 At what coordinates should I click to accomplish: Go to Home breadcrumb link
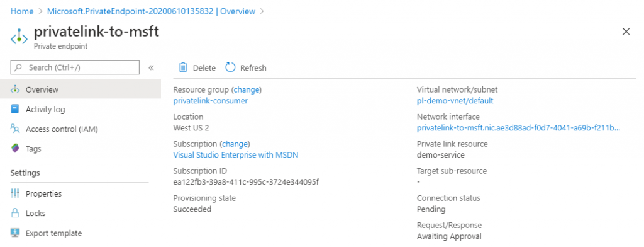[22, 11]
